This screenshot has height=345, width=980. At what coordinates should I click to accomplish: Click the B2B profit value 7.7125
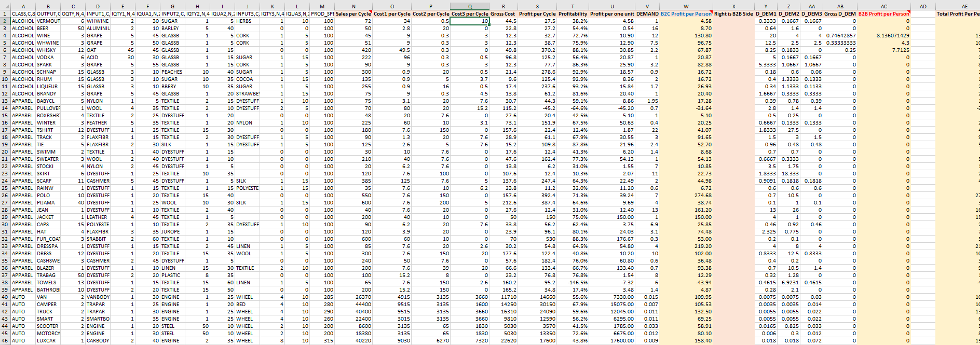click(x=884, y=50)
